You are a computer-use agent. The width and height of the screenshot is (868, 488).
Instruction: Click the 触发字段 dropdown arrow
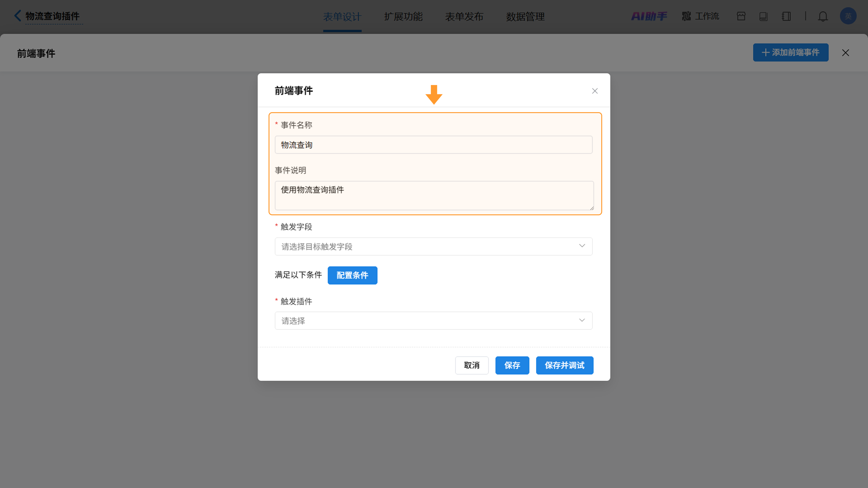[x=582, y=246]
